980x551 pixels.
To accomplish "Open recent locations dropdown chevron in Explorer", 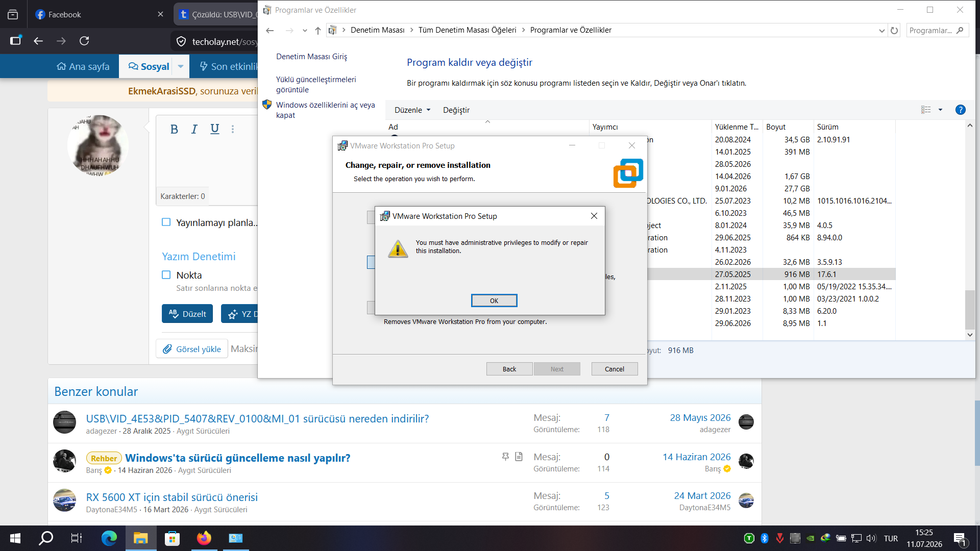I will (x=305, y=31).
